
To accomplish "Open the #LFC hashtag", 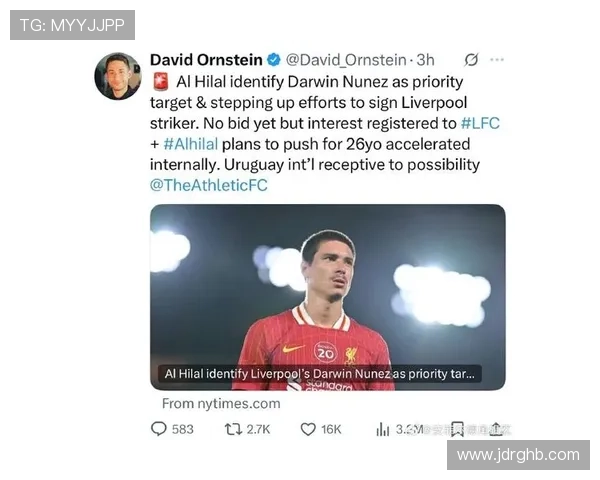I will pyautogui.click(x=480, y=123).
